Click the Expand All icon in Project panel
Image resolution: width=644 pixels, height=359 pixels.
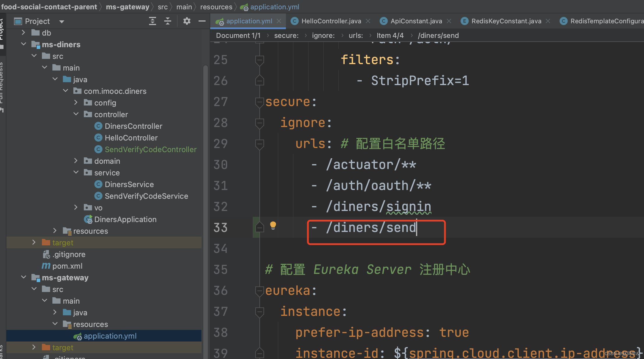pos(153,21)
